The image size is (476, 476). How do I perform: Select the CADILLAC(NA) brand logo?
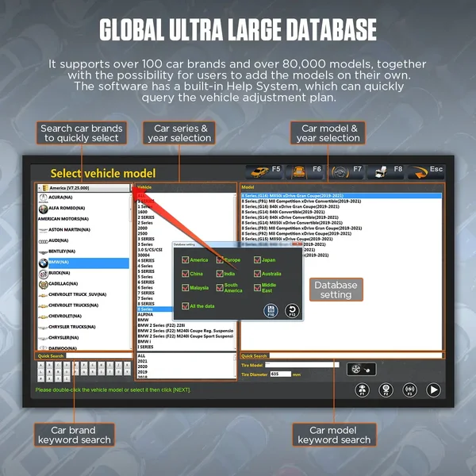43,285
